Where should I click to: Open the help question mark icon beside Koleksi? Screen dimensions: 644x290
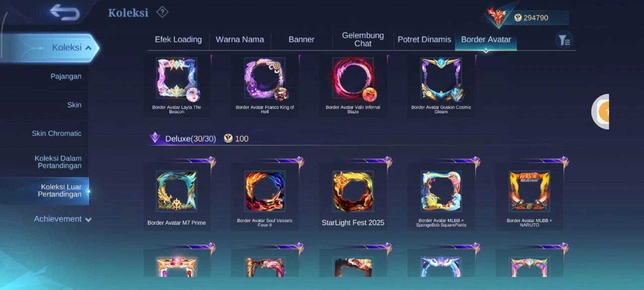tap(162, 12)
